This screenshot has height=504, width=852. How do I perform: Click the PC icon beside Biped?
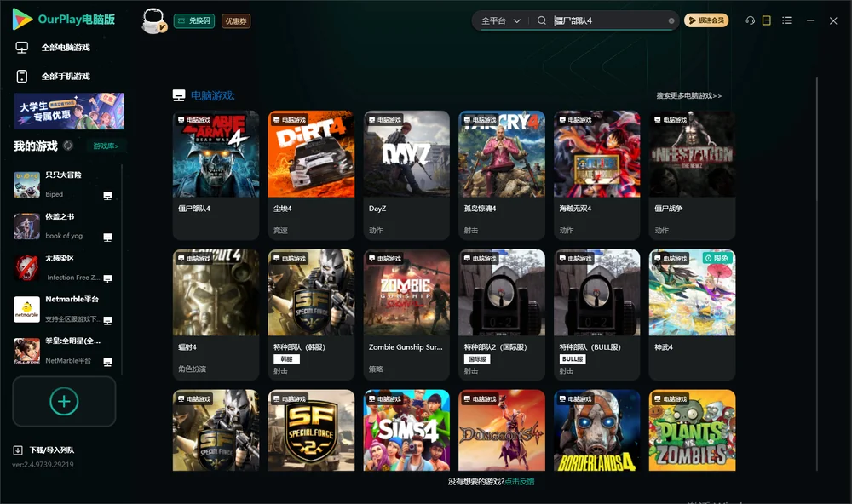tap(107, 196)
